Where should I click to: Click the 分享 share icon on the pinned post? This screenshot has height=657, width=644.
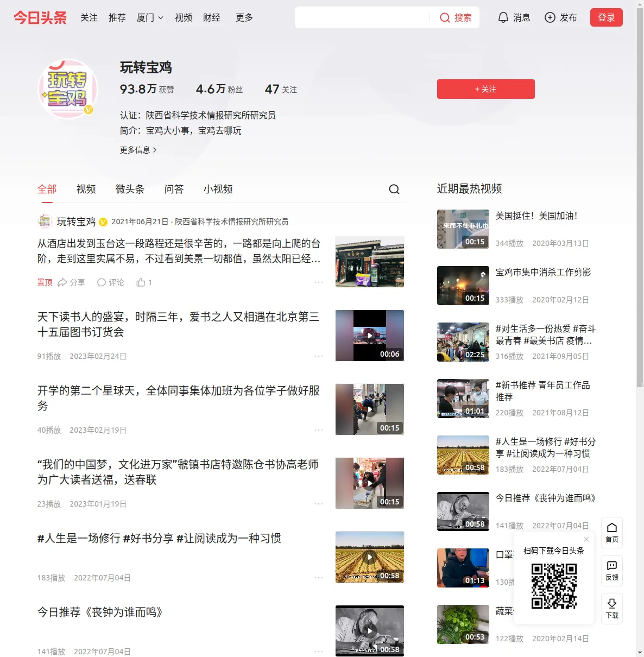(x=62, y=282)
